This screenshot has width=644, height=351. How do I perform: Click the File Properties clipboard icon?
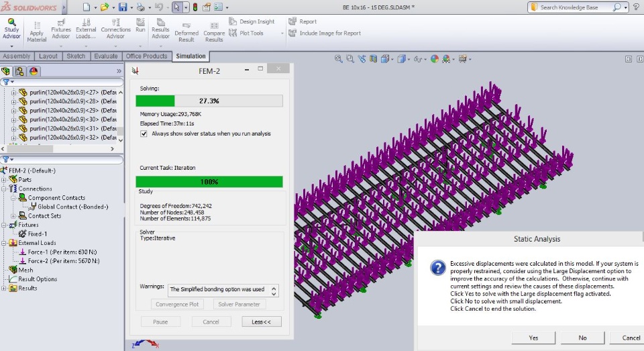click(207, 7)
